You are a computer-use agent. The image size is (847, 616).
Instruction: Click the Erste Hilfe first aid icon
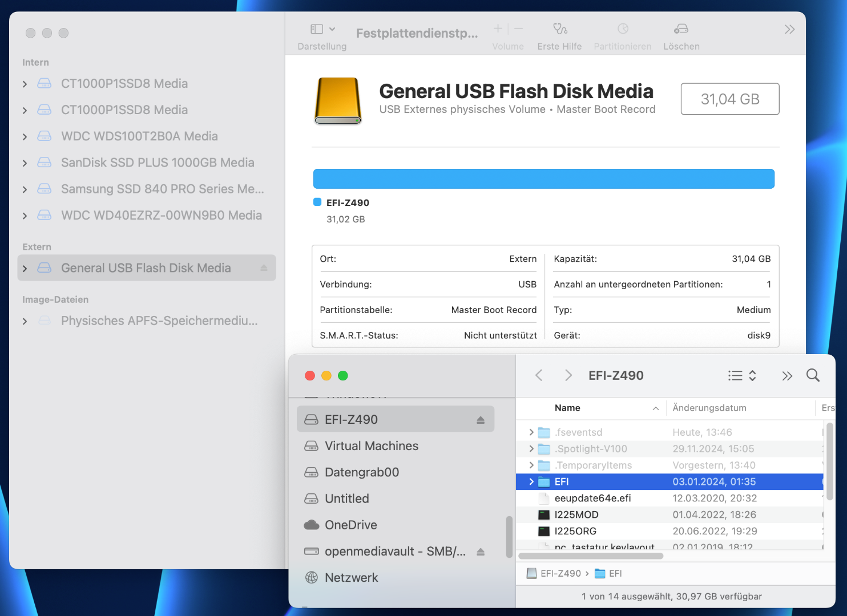click(560, 29)
